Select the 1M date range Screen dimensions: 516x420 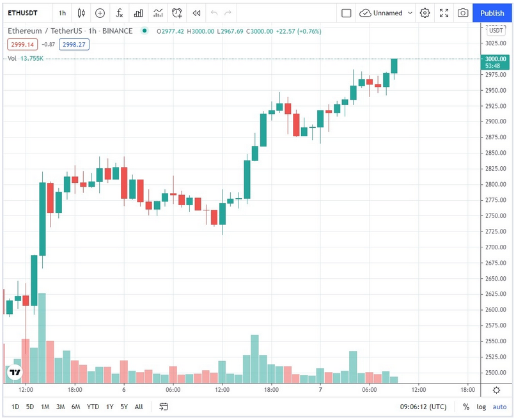(45, 407)
